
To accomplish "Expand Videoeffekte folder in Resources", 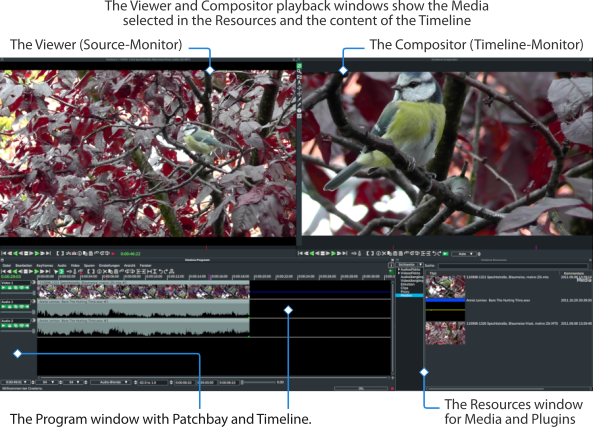I will point(399,273).
